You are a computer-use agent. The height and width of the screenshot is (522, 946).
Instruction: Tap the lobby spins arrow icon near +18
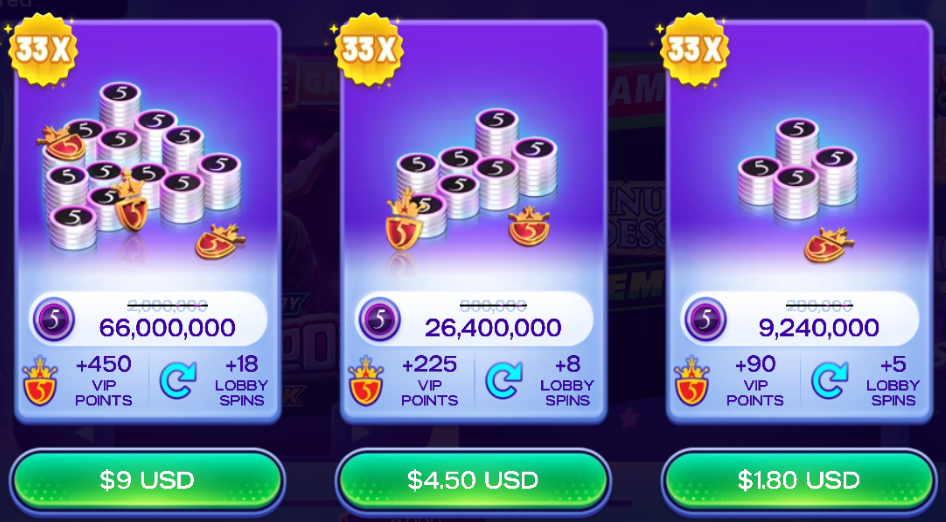179,381
